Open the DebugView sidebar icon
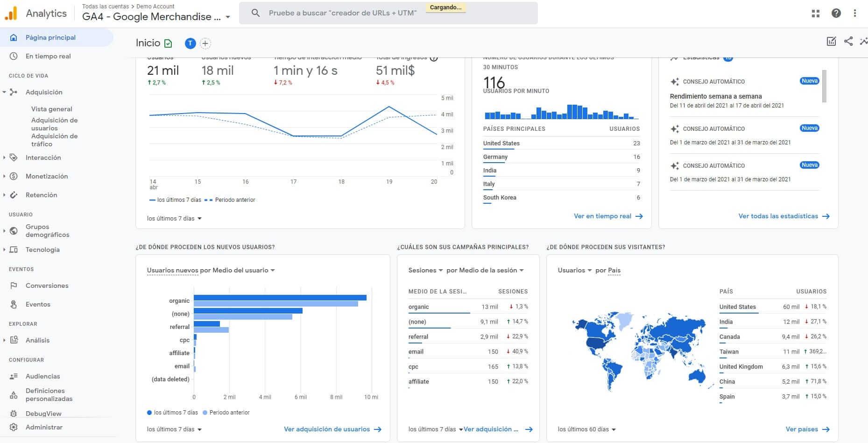This screenshot has height=443, width=868. 14,413
